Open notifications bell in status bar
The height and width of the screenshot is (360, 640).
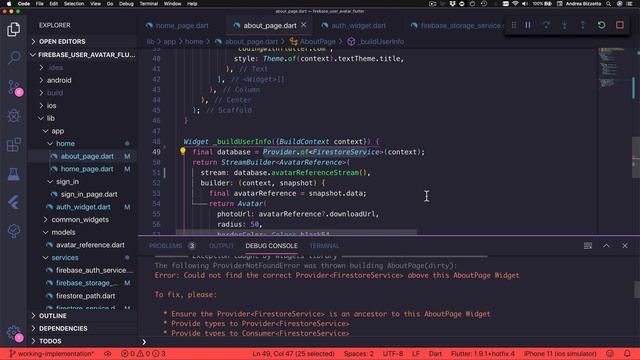click(627, 353)
